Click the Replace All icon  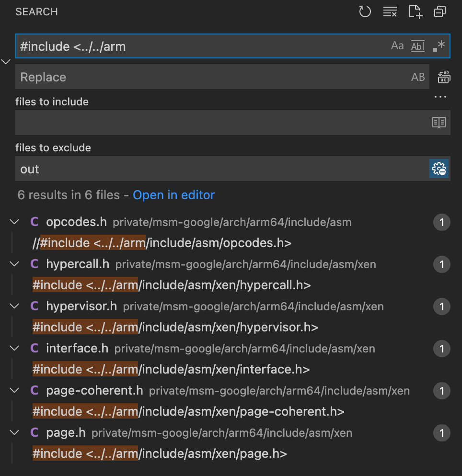click(x=444, y=77)
